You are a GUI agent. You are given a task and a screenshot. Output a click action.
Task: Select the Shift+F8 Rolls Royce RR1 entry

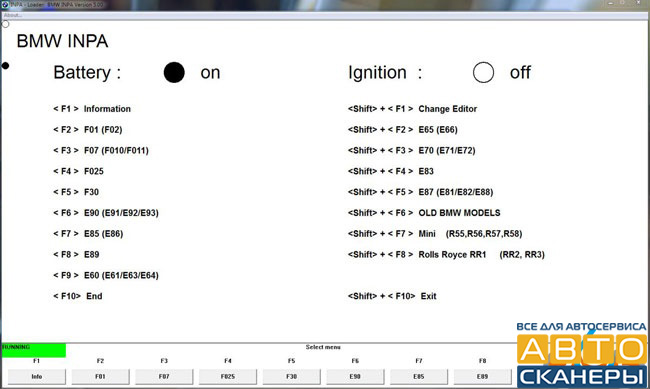pyautogui.click(x=446, y=254)
